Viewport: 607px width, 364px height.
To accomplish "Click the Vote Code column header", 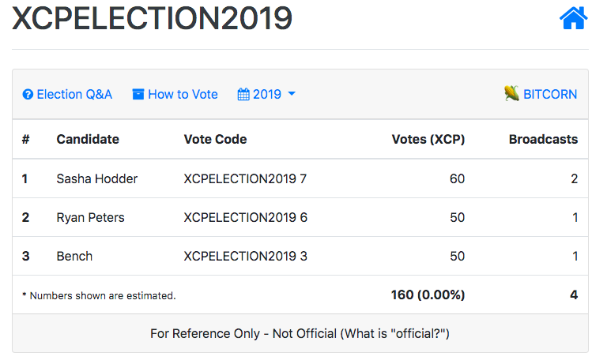I will click(215, 139).
